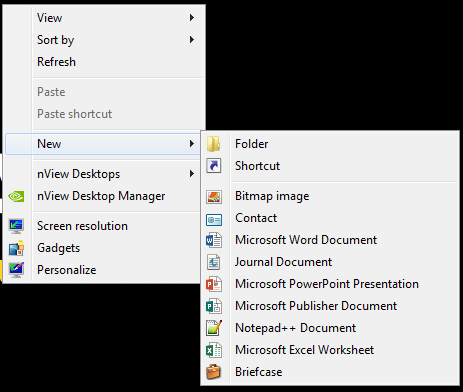
Task: Click the PowerPoint presentation icon
Action: (x=214, y=284)
